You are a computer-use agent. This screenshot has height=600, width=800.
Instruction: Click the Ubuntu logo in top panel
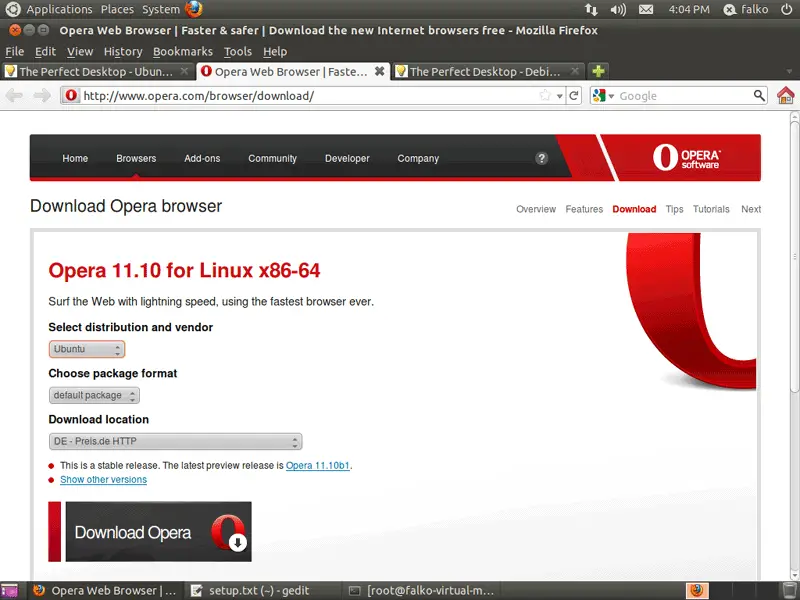point(12,9)
